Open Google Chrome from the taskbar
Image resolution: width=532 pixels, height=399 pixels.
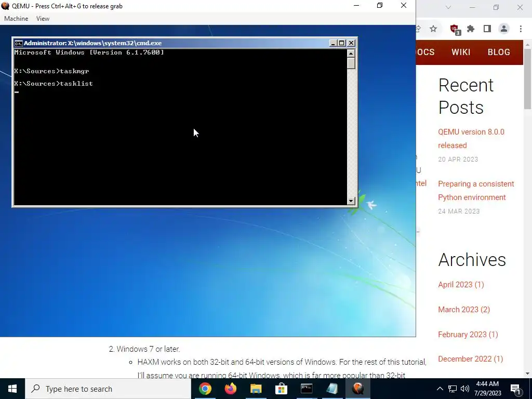(205, 389)
